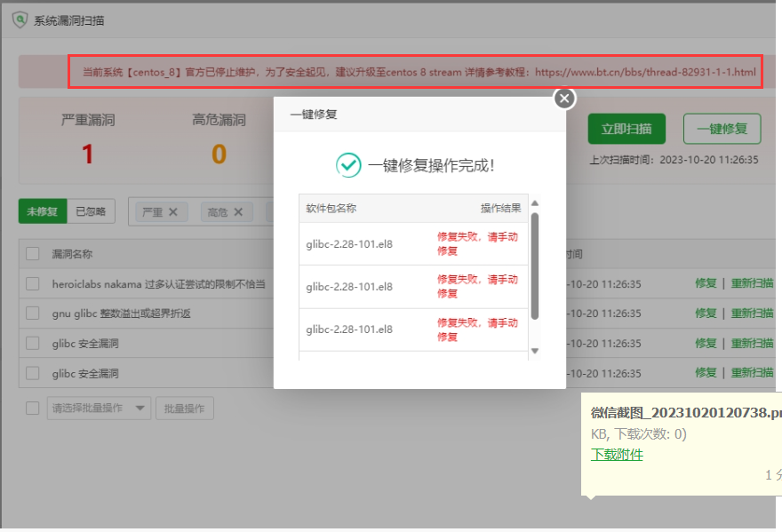
Task: Click the shield icon beside 系统漏洞扫描 title
Action: pyautogui.click(x=20, y=20)
